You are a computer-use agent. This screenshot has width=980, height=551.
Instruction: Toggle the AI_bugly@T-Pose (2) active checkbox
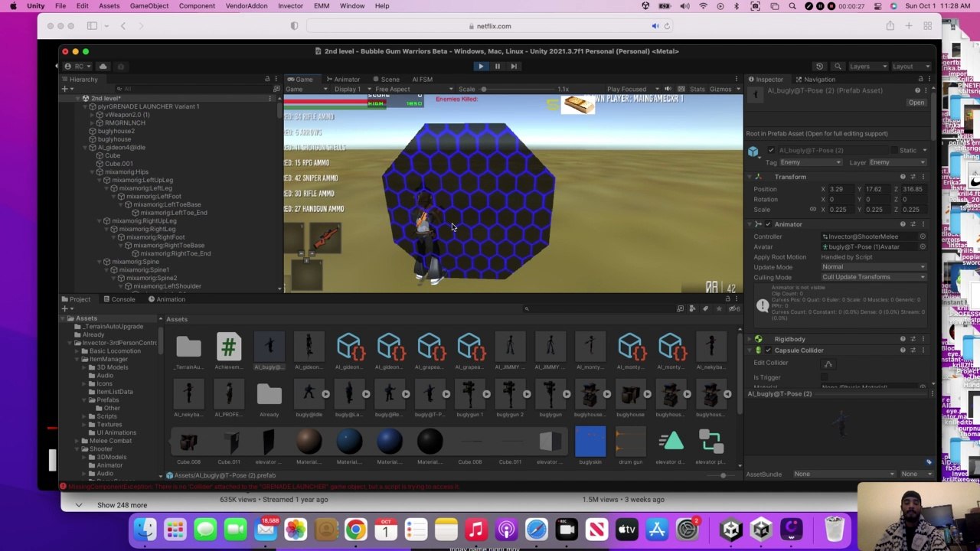click(771, 150)
